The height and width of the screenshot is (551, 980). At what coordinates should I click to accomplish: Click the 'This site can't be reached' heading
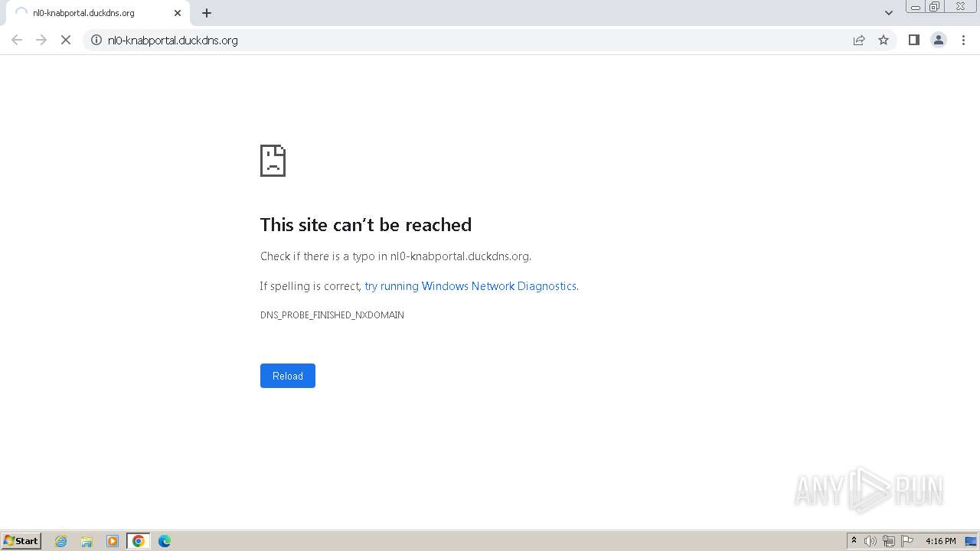click(366, 224)
